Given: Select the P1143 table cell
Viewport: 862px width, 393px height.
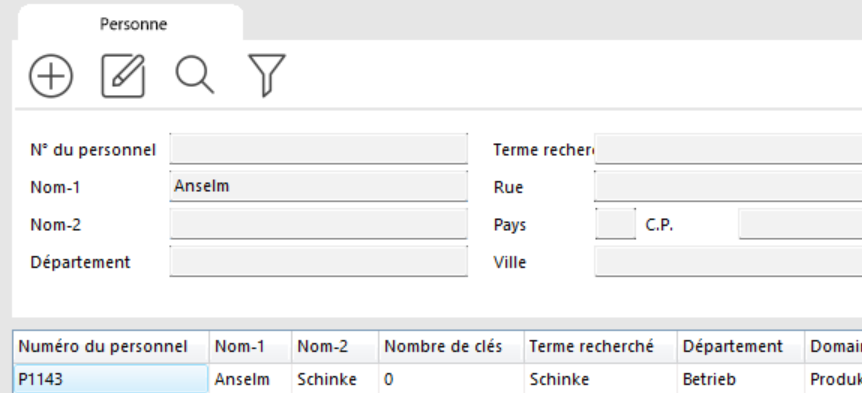Looking at the screenshot, I should tap(111, 379).
